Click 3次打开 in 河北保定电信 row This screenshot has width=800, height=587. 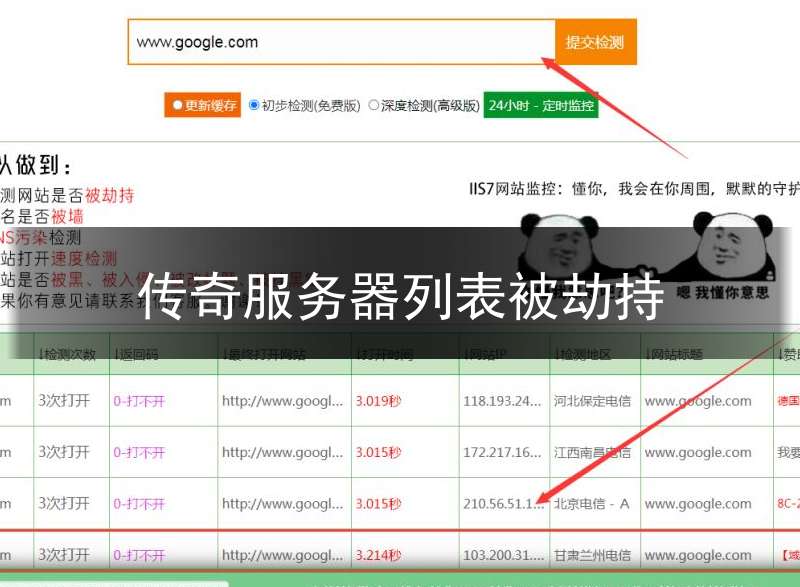(64, 401)
